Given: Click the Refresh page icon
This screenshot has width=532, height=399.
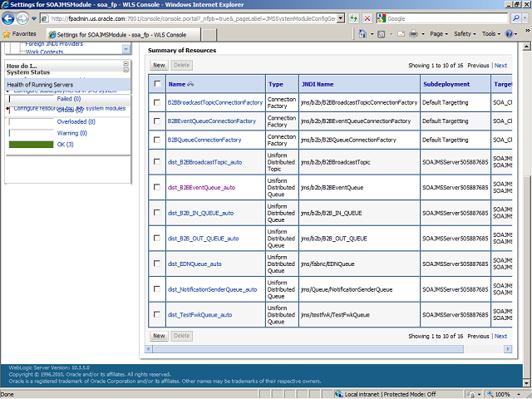Looking at the screenshot, I should (353, 17).
